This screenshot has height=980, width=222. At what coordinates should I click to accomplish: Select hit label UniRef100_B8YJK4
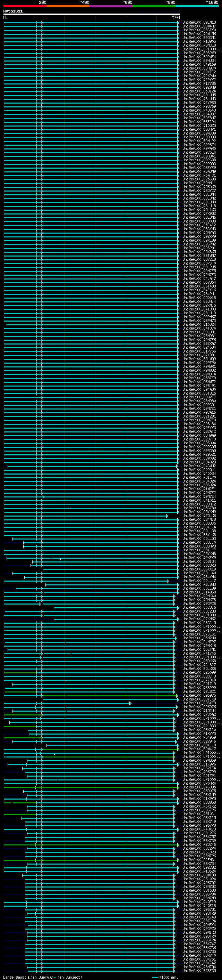199,527
